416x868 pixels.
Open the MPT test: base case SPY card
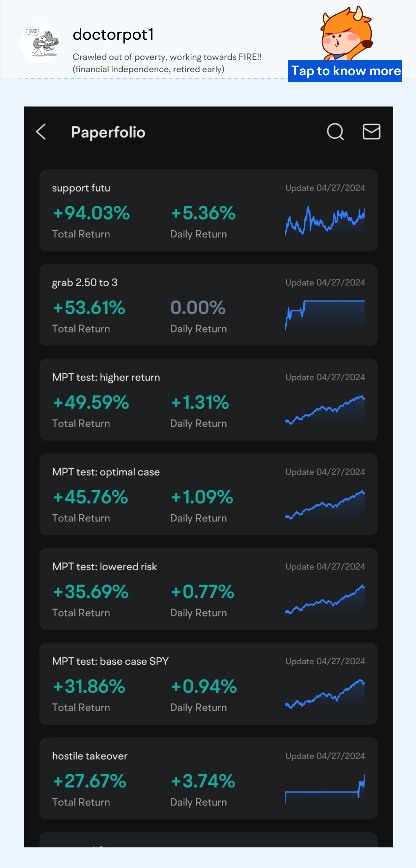click(x=208, y=683)
